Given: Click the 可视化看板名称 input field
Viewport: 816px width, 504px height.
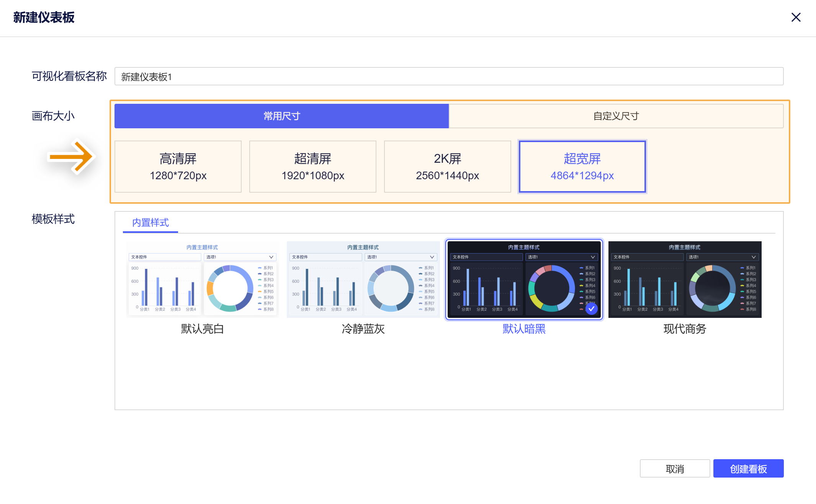Looking at the screenshot, I should (x=449, y=77).
